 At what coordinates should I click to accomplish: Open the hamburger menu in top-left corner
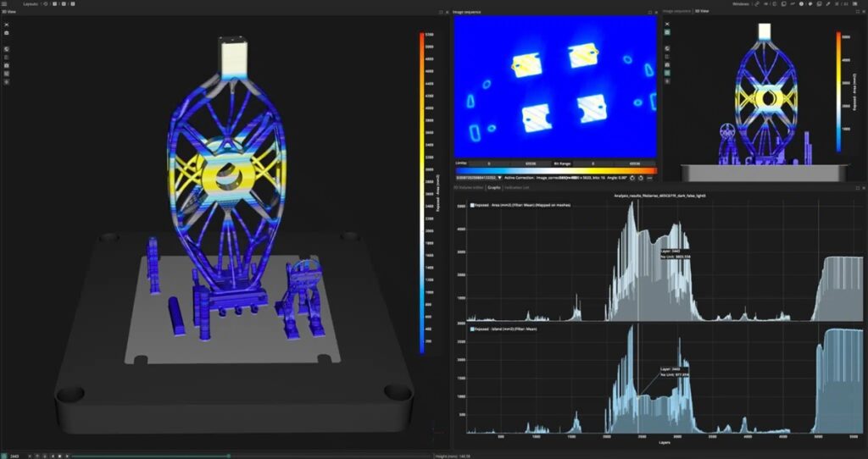coord(4,3)
